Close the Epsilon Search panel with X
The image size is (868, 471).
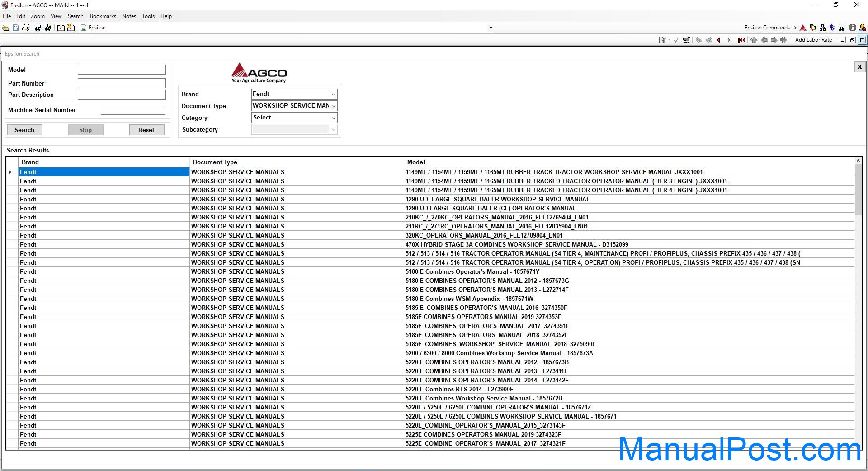point(859,67)
